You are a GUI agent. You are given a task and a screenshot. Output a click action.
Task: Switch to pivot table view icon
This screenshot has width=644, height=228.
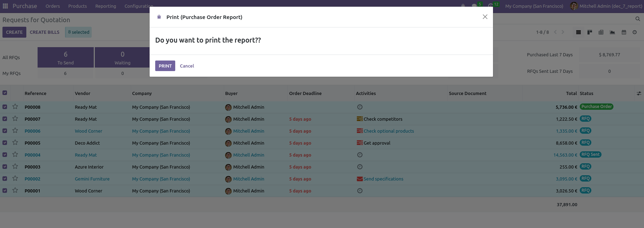[601, 32]
